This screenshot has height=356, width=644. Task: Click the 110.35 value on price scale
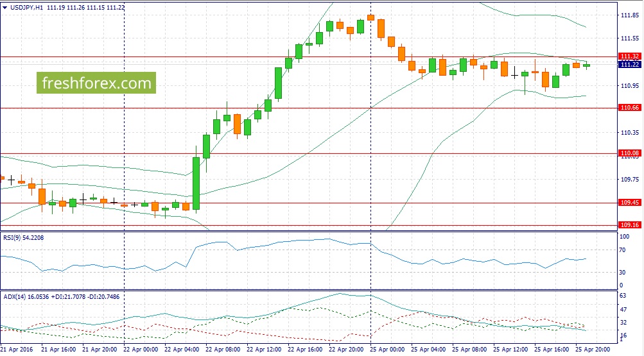(629, 133)
